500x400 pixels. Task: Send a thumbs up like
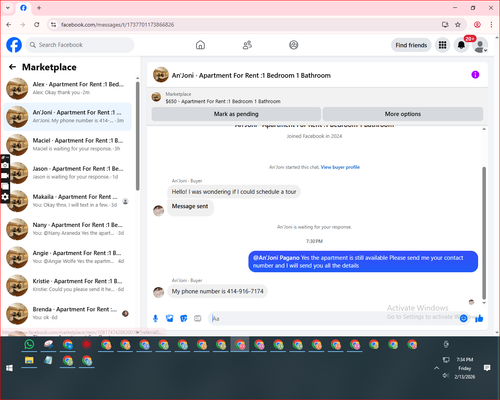point(479,318)
